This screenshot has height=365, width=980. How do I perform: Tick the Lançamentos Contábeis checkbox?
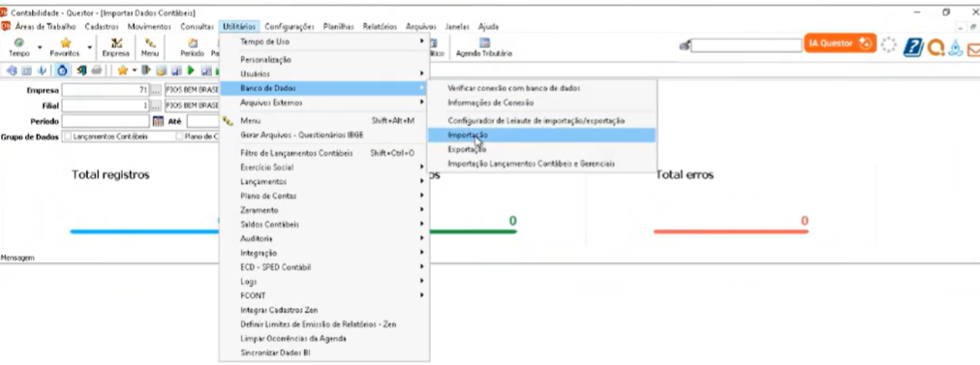coord(68,137)
